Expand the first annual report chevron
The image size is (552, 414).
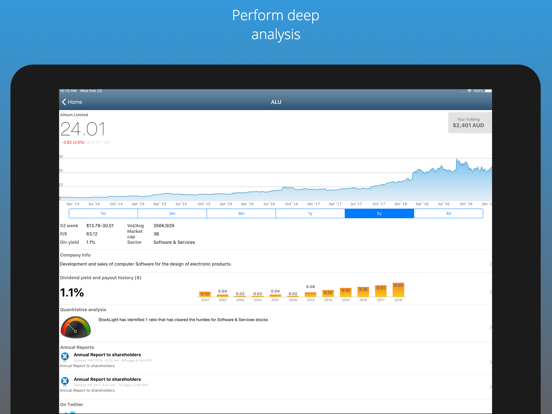coord(490,362)
